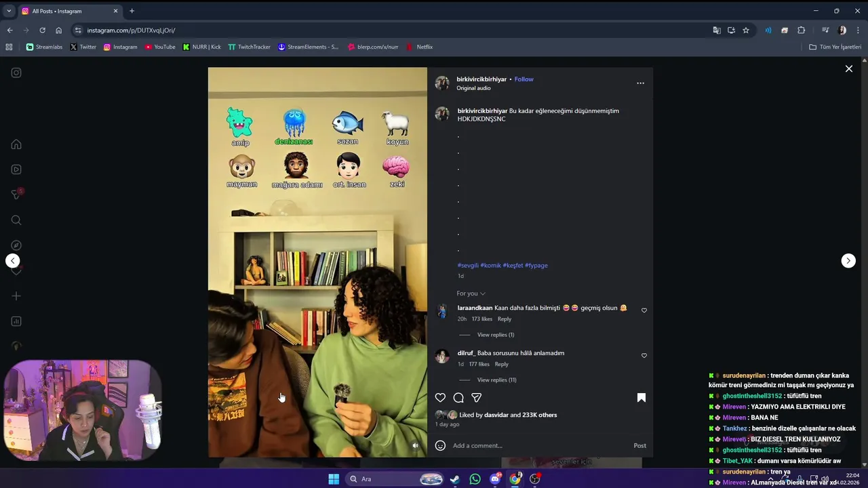Open the Chrome Extensions puzzle icon
This screenshot has height=488, width=868.
click(801, 30)
